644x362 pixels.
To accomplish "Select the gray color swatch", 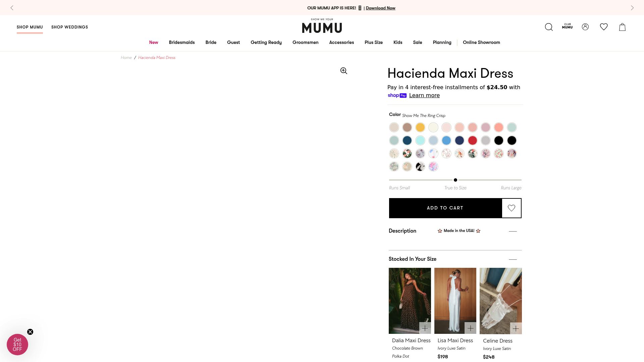I will click(486, 140).
